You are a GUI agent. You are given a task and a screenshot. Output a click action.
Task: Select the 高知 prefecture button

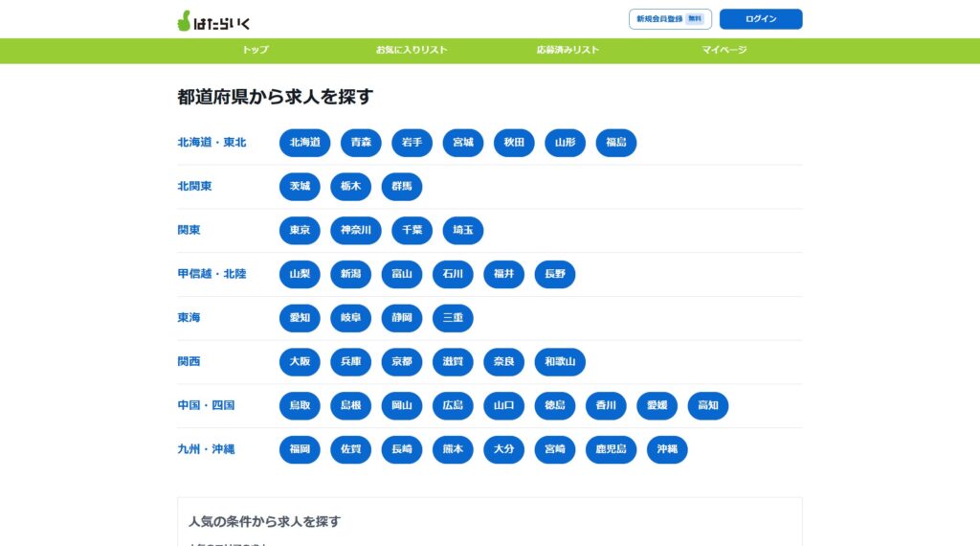click(x=708, y=406)
